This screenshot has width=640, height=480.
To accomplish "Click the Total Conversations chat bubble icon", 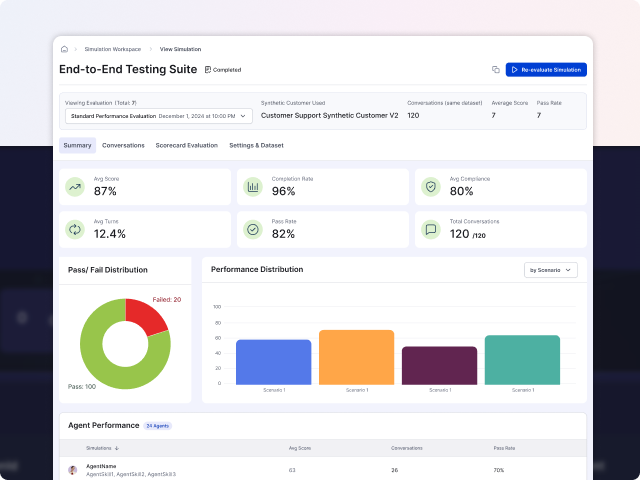I will pos(431,229).
